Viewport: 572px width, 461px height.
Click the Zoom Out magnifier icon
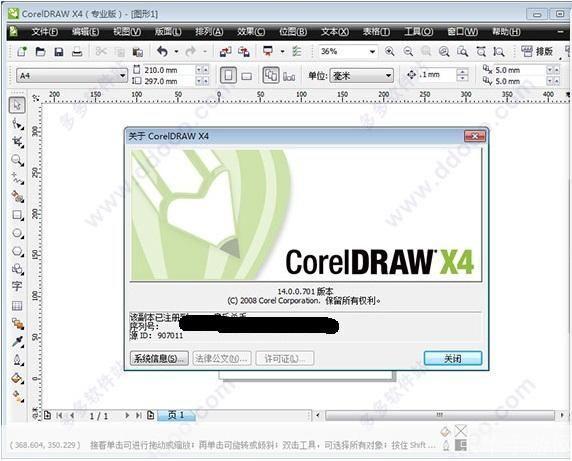point(408,51)
